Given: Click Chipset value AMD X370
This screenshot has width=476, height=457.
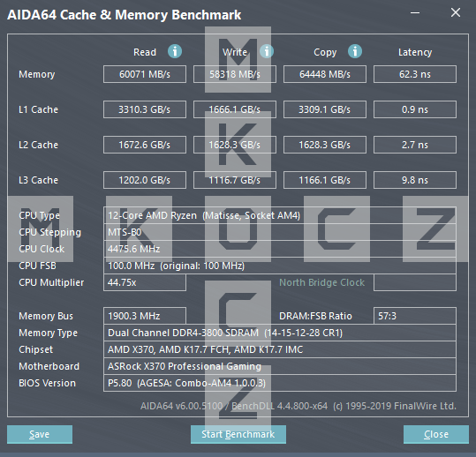Looking at the screenshot, I should coord(280,349).
